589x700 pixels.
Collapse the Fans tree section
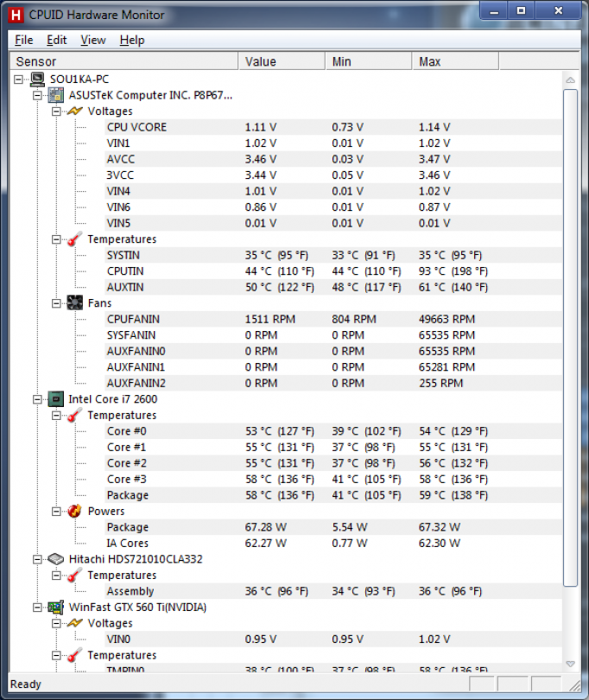tap(56, 303)
